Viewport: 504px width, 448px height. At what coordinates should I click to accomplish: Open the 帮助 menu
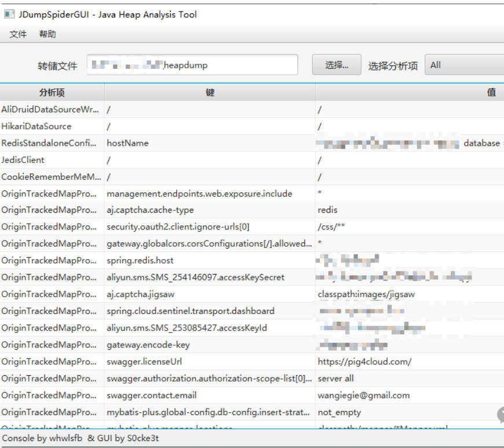point(48,34)
